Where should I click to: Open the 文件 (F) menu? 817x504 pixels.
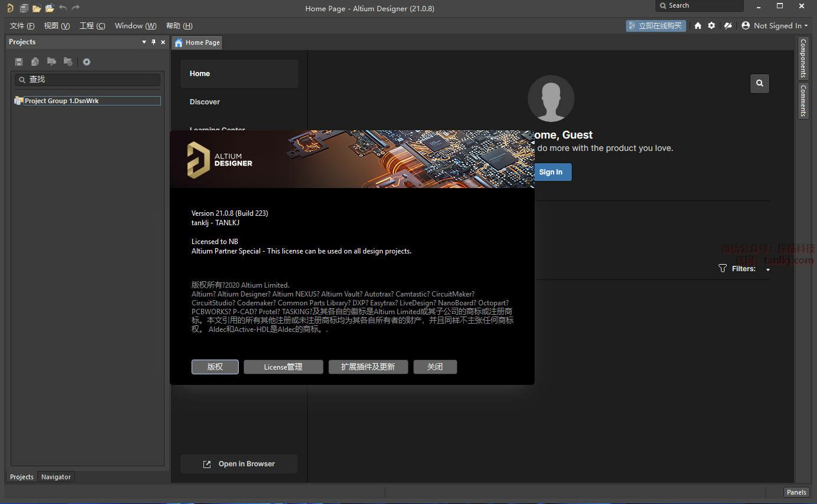[22, 26]
